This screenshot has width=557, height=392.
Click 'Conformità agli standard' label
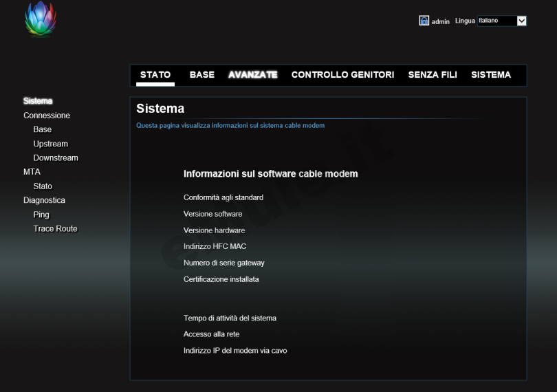point(223,197)
